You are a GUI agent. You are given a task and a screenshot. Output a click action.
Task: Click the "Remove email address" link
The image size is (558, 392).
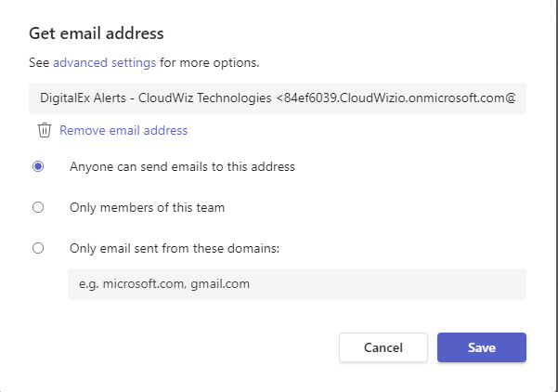click(x=123, y=131)
